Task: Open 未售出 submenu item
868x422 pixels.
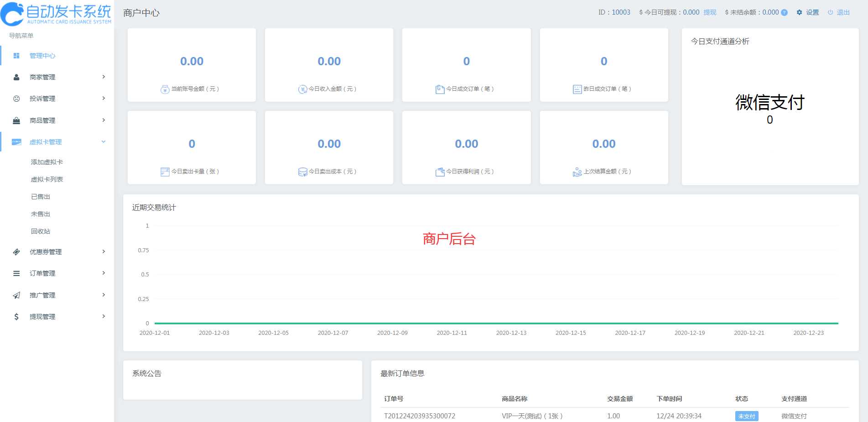Action: click(x=41, y=214)
